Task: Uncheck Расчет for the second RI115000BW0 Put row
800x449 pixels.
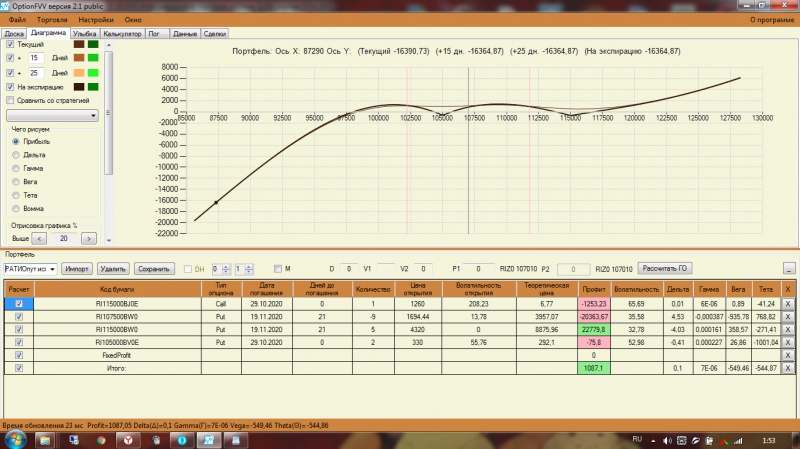Action: (x=19, y=330)
